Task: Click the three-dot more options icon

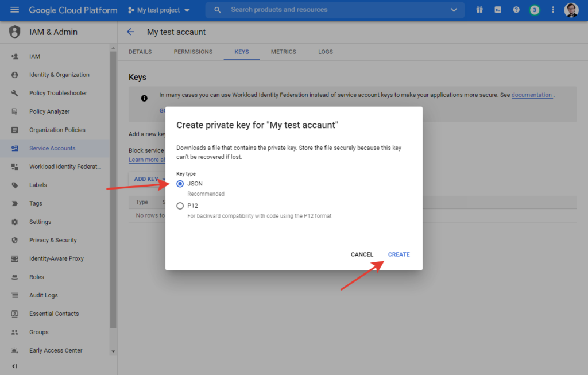Action: coord(553,10)
